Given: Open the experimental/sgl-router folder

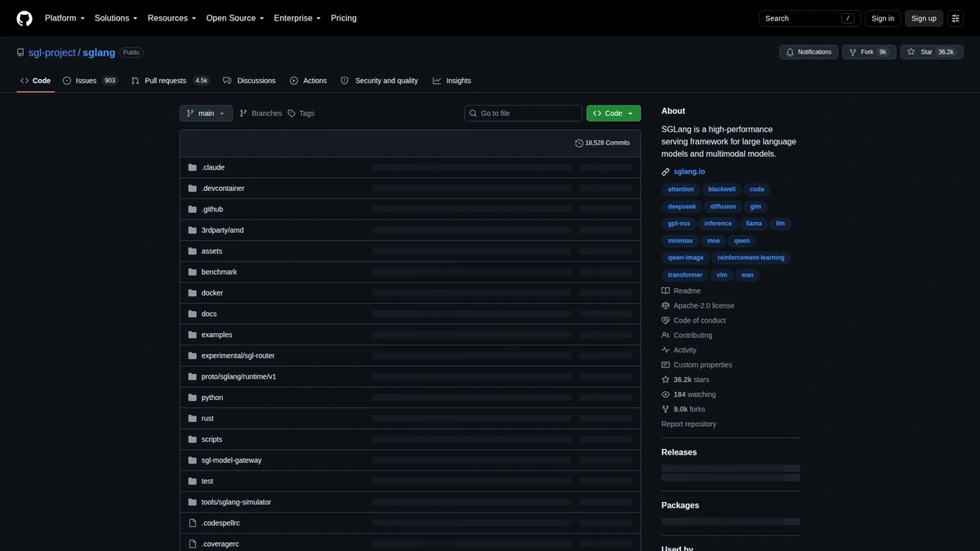Looking at the screenshot, I should click(x=238, y=356).
